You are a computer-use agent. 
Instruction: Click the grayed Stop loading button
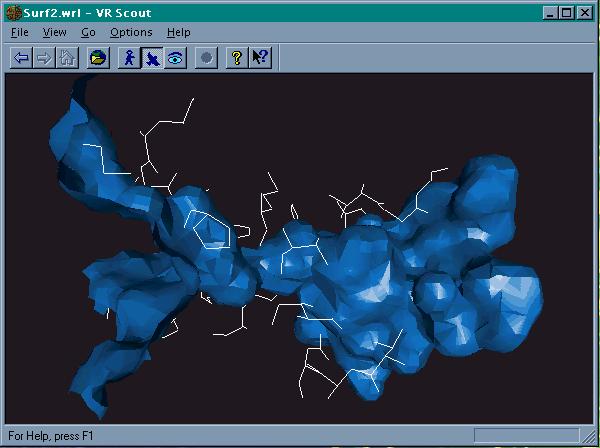[x=206, y=58]
